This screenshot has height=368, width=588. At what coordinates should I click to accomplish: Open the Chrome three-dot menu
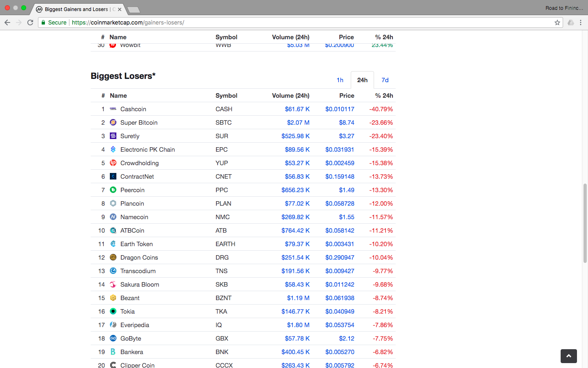581,22
